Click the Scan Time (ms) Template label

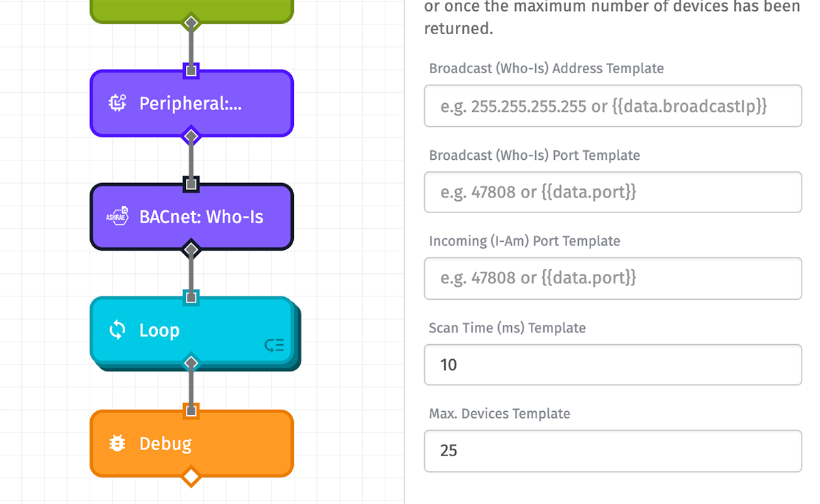point(508,328)
